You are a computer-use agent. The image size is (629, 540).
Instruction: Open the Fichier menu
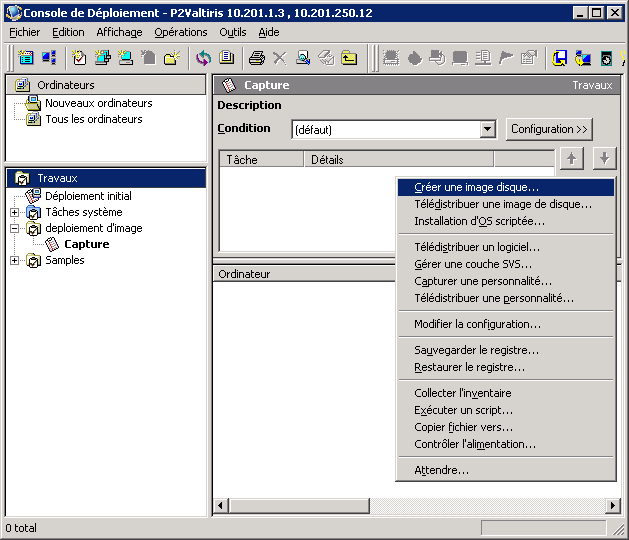tap(24, 32)
